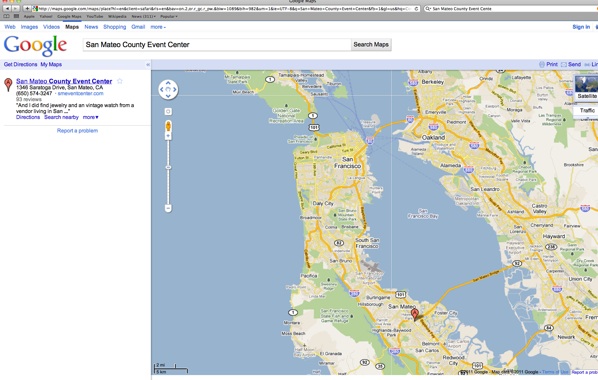Viewport: 598px width, 380px height.
Task: Open the Popular bookmarks dropdown in Safari
Action: tap(169, 16)
